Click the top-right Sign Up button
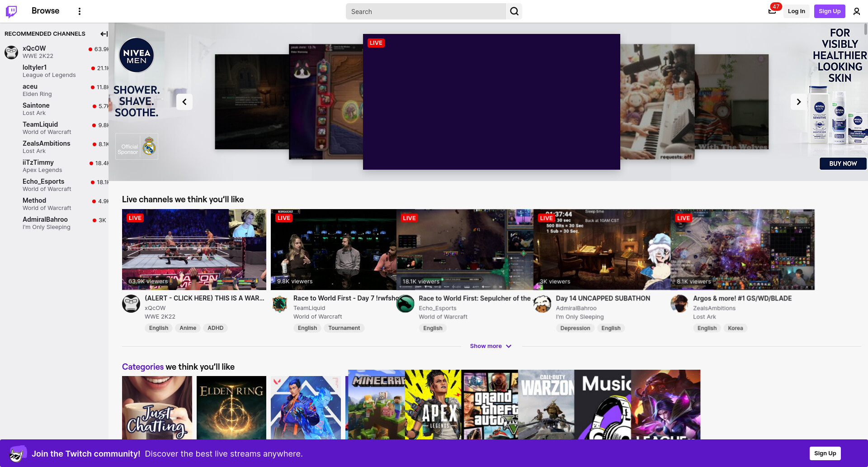The width and height of the screenshot is (868, 467). point(830,11)
